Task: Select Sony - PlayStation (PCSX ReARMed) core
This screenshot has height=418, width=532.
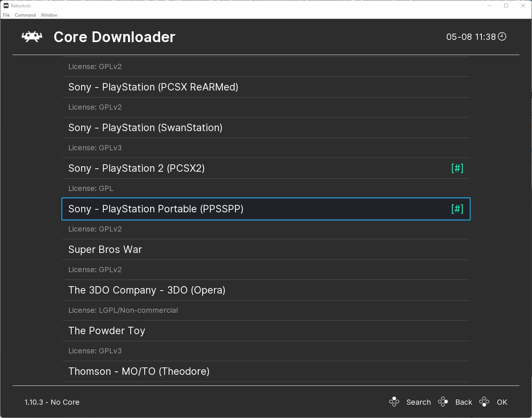Action: (153, 87)
